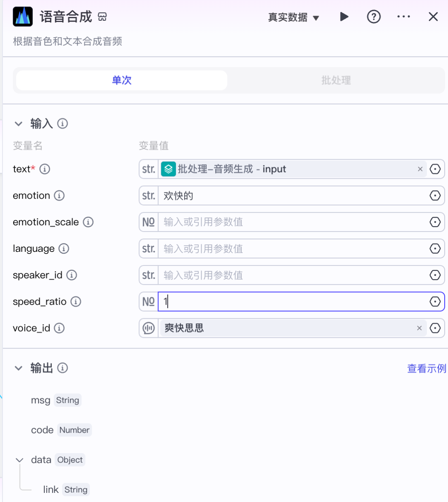Click the voice type icon for voice_id

pos(149,328)
